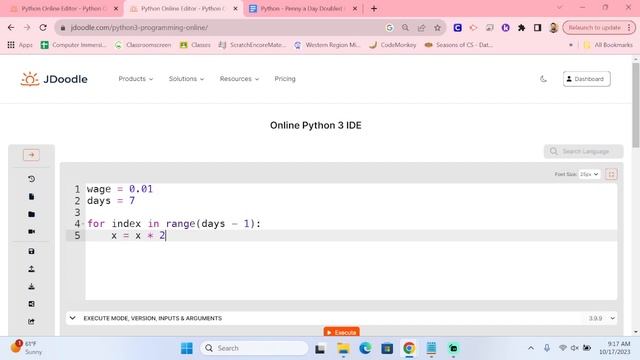This screenshot has width=640, height=360.
Task: Switch to Penny a Day Doubled tab
Action: pyautogui.click(x=303, y=9)
